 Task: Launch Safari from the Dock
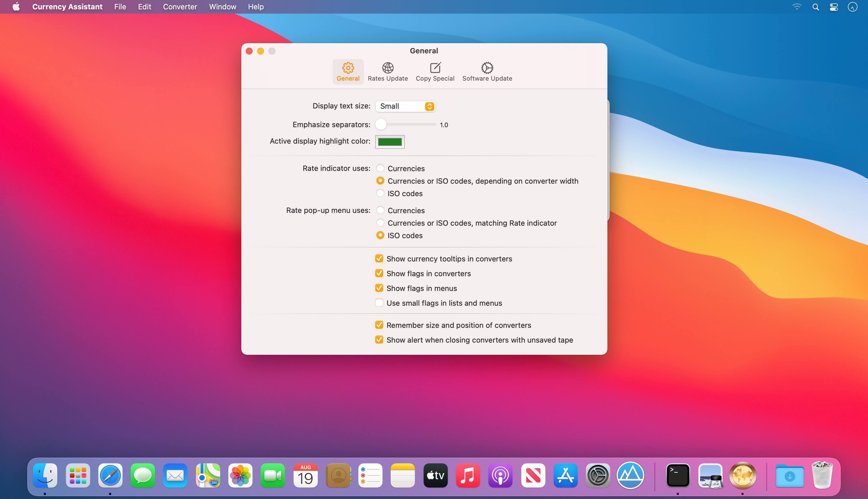point(110,475)
